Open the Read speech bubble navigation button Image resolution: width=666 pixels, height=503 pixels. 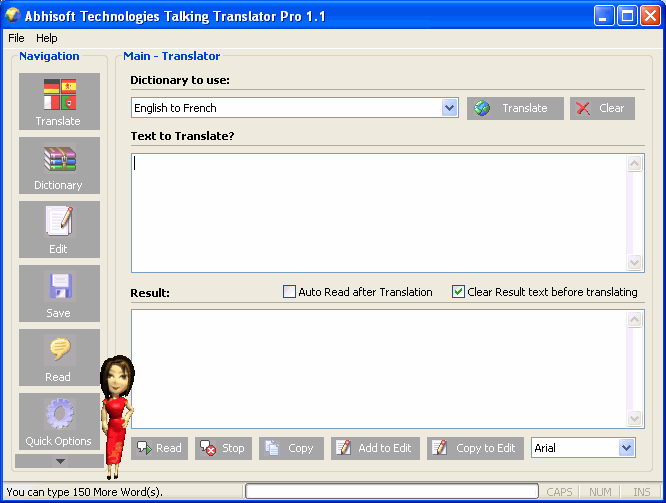[59, 357]
